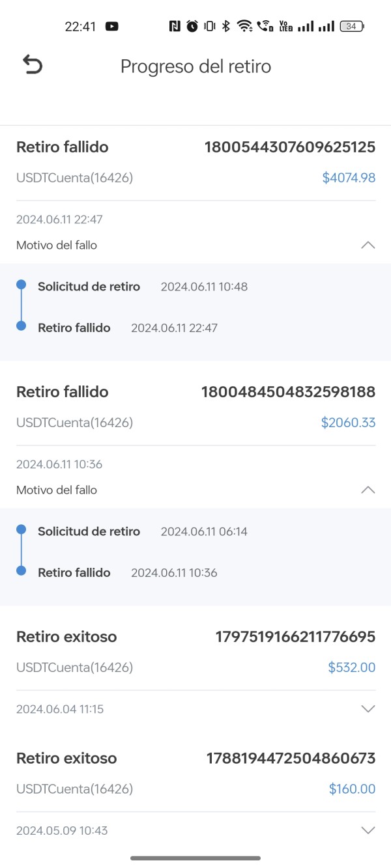391x868 pixels.
Task: Tap the Wi-Fi status icon
Action: (244, 26)
